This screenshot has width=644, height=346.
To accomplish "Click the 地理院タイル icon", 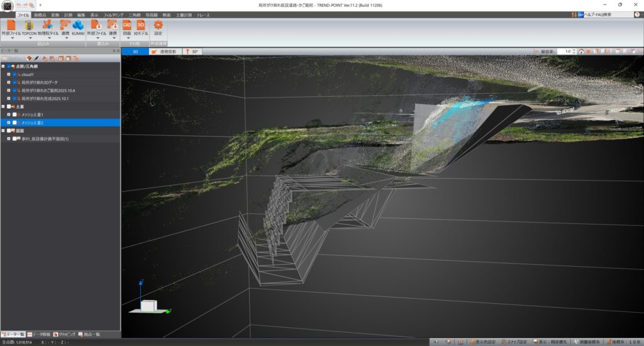I will coord(48,25).
